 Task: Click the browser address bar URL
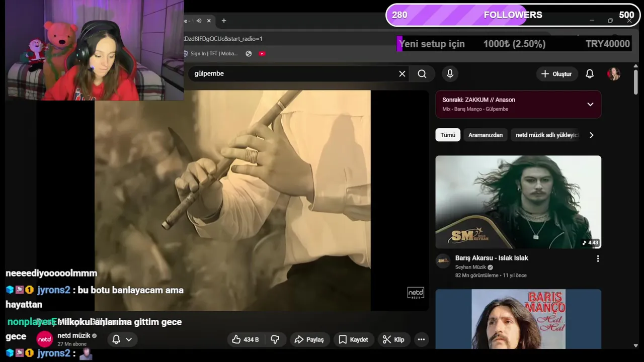coord(223,39)
